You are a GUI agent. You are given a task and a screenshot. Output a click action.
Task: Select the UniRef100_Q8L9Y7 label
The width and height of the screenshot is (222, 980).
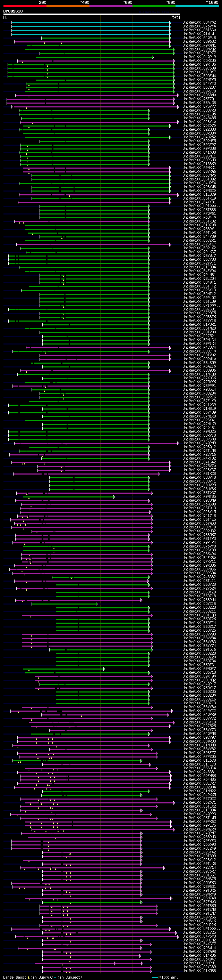(199, 72)
